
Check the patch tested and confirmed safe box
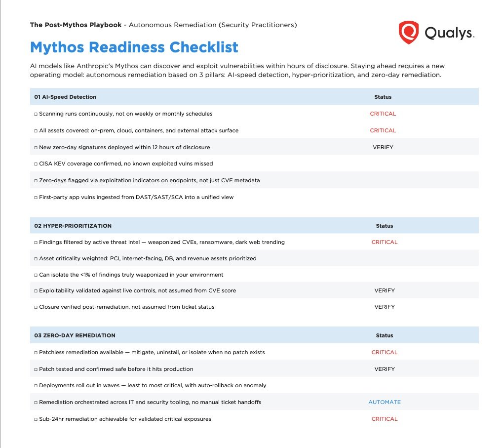pos(36,369)
